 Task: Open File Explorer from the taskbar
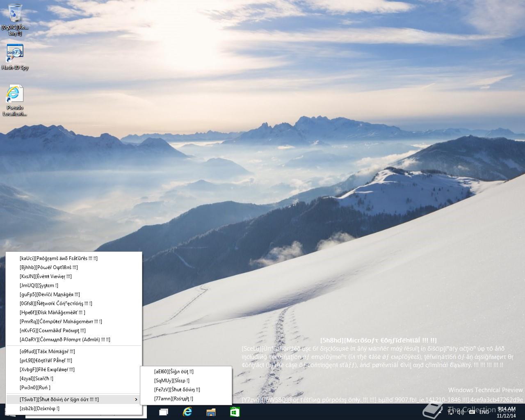tap(211, 412)
